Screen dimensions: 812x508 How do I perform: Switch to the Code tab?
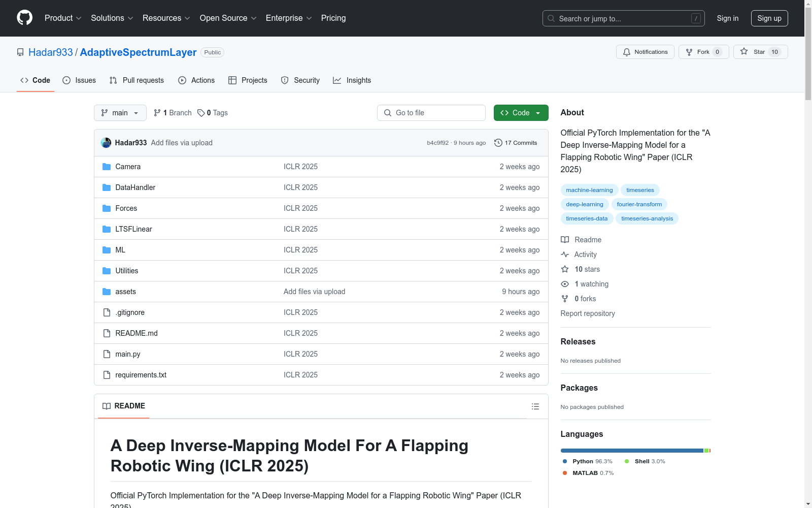coord(36,80)
